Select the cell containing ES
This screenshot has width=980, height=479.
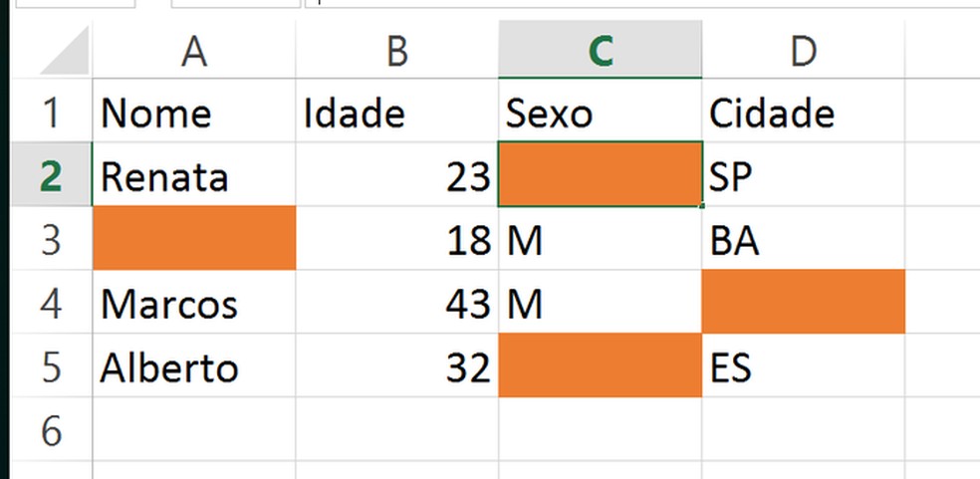(x=803, y=367)
